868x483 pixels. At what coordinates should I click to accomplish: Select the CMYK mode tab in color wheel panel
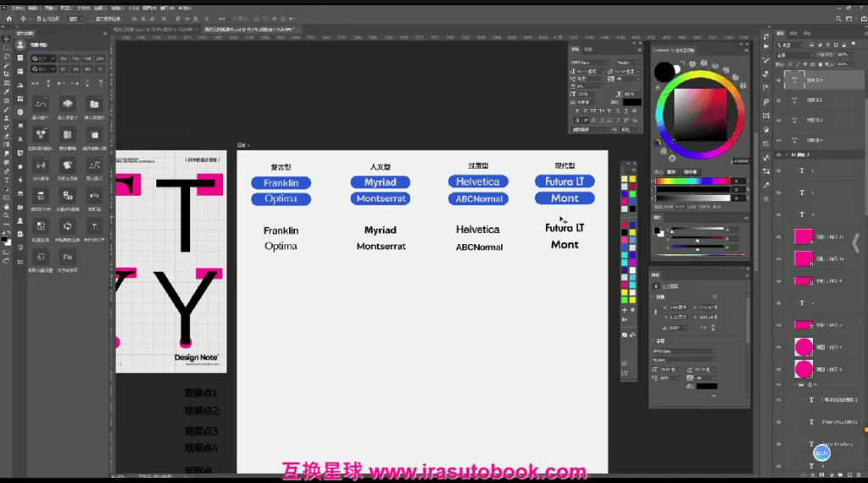tap(704, 207)
